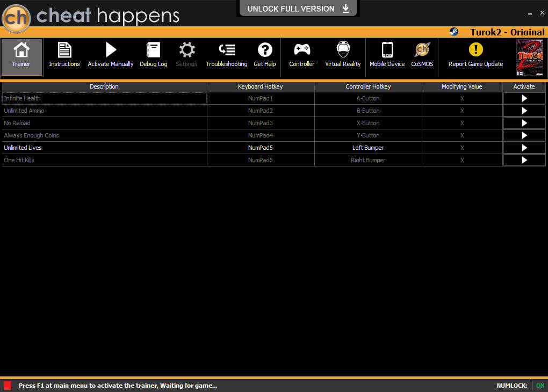Viewport: 548px width, 392px height.
Task: Select the No Reload description cell
Action: pos(105,123)
